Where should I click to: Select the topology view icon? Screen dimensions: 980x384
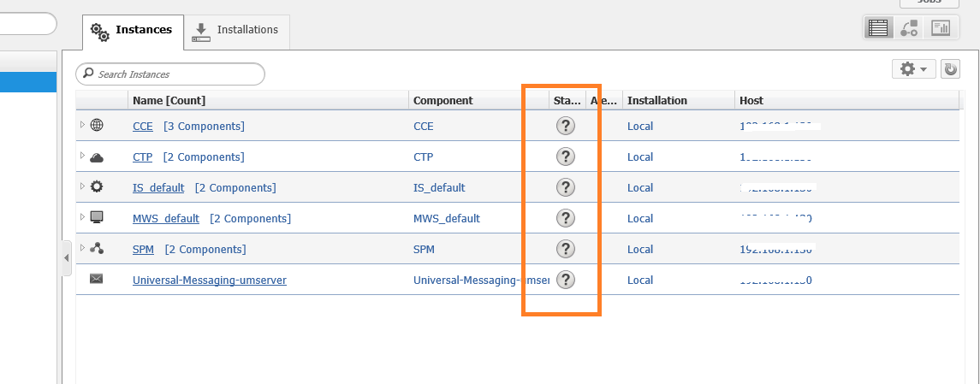point(909,28)
